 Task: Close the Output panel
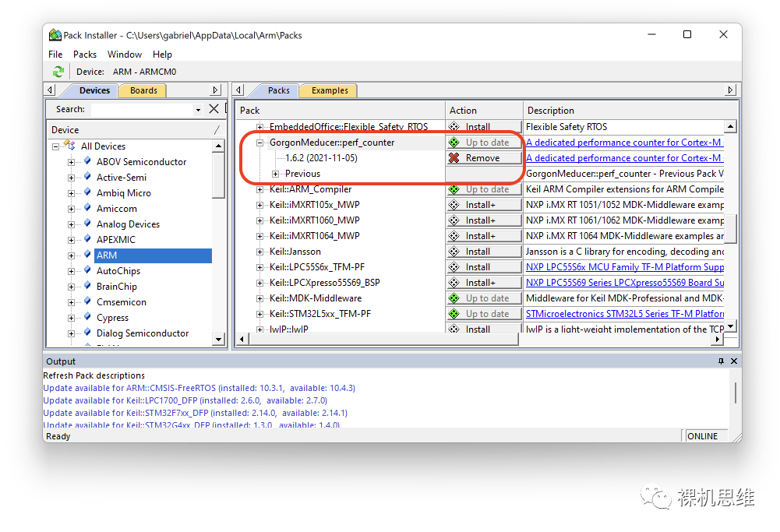733,361
